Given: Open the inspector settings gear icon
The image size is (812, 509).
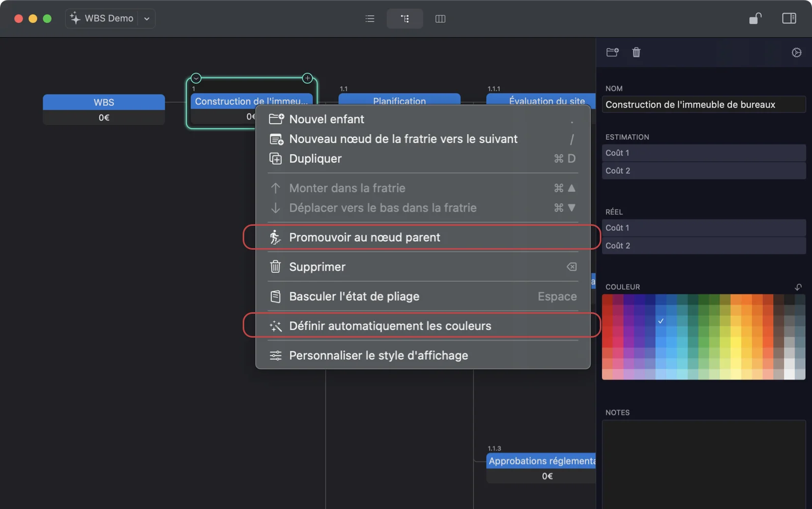Looking at the screenshot, I should click(796, 52).
